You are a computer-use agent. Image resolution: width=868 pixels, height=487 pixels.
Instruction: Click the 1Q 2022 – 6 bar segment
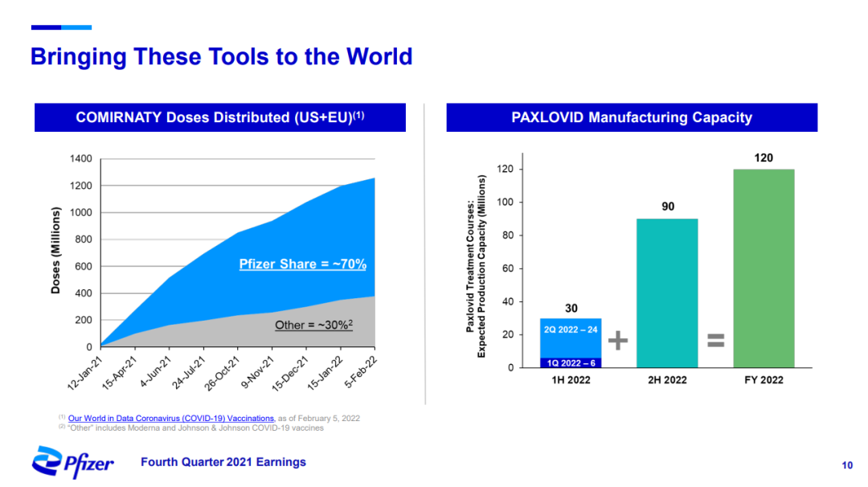(571, 363)
